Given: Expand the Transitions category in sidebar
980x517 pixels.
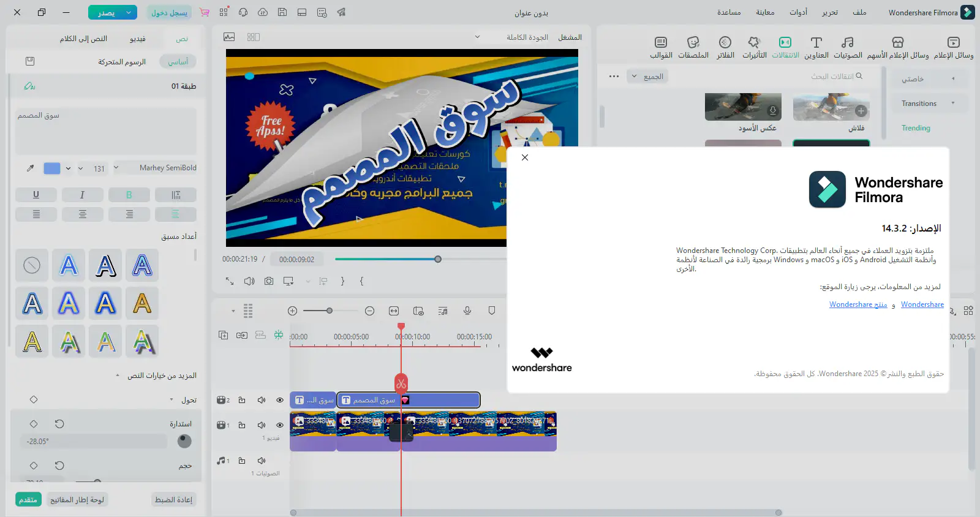Looking at the screenshot, I should point(953,103).
